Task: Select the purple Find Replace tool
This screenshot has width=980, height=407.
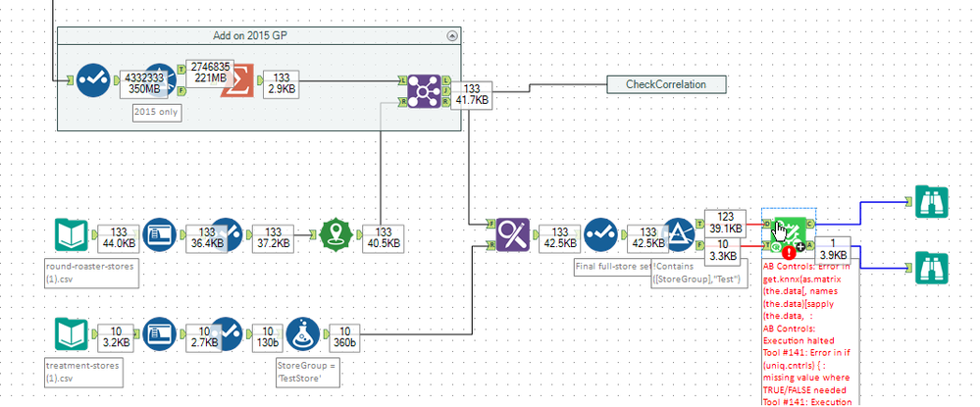Action: pos(512,234)
